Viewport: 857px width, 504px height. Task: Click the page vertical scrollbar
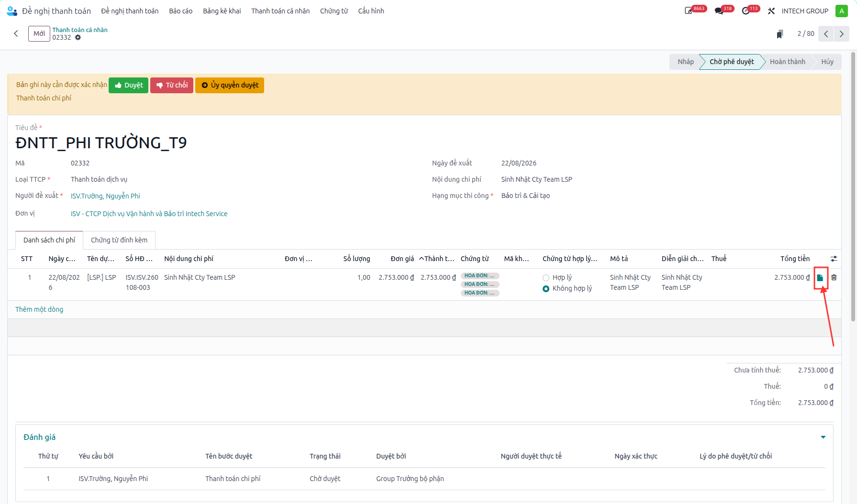853,186
